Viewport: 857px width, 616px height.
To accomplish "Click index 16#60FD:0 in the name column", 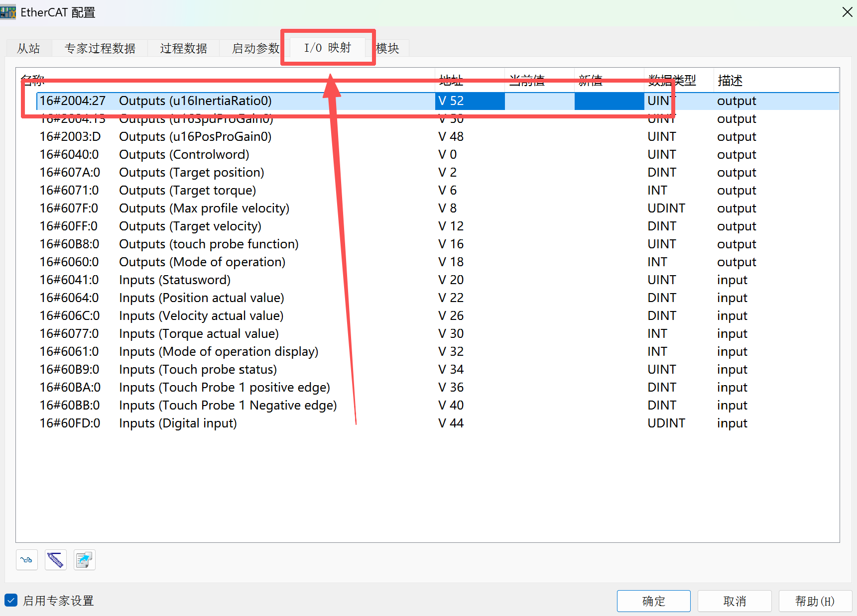I will pos(70,423).
